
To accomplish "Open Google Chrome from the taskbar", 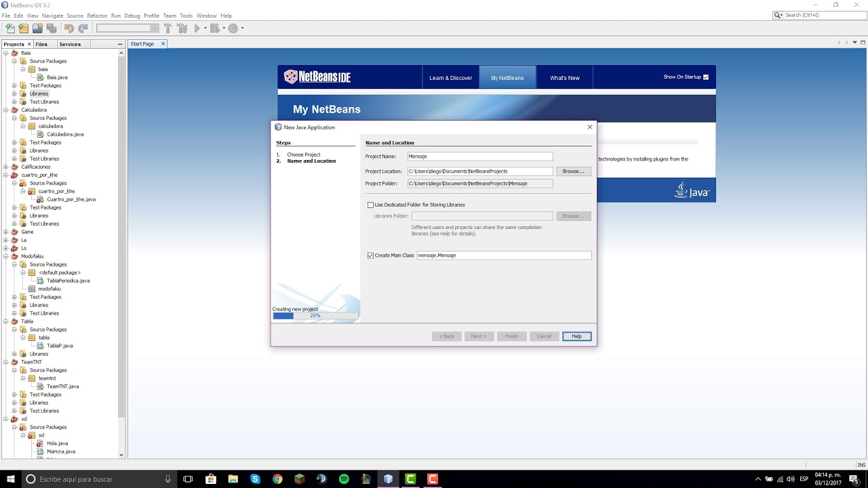I will (x=277, y=479).
